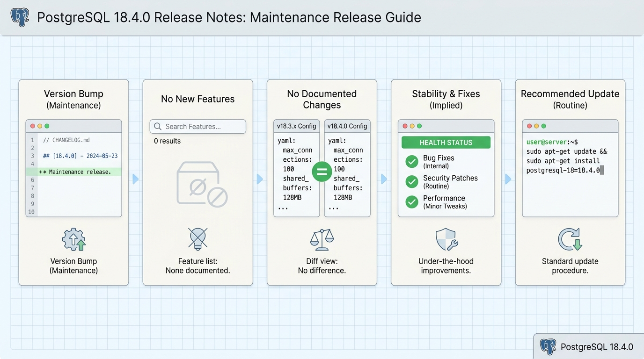This screenshot has height=359, width=644.
Task: Click the No Documented Changes heading
Action: tap(322, 99)
